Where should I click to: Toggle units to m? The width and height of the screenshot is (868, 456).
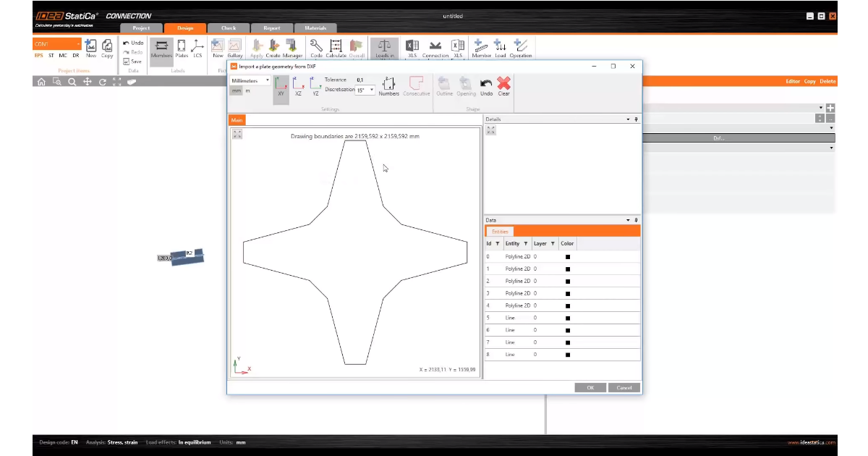pos(247,91)
